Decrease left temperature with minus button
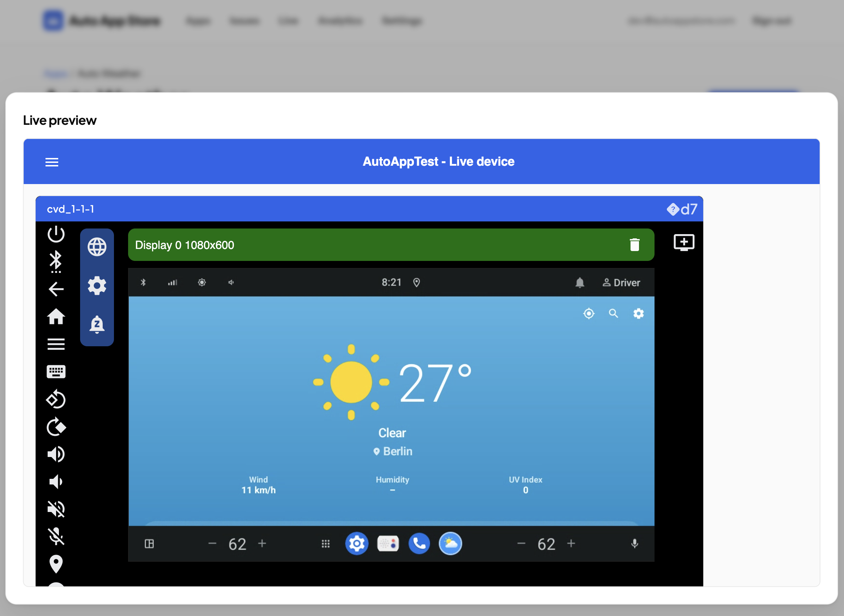844x616 pixels. (212, 544)
